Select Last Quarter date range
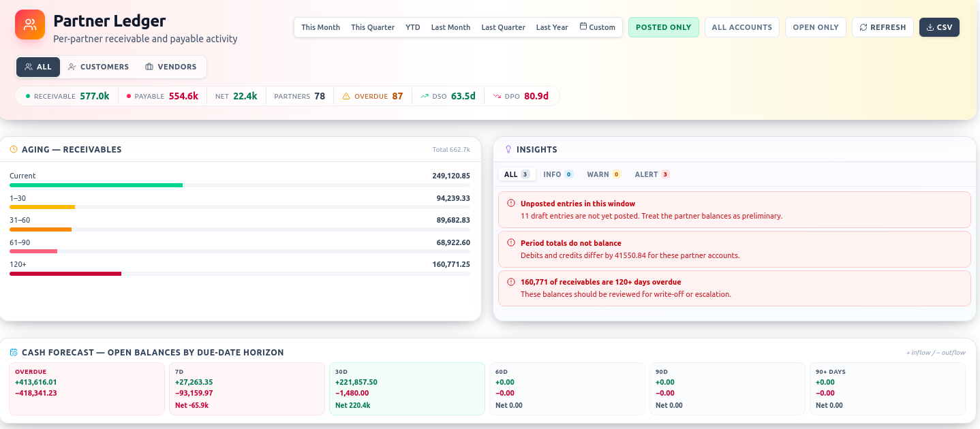Screen dimensions: 980x429 click(x=503, y=27)
